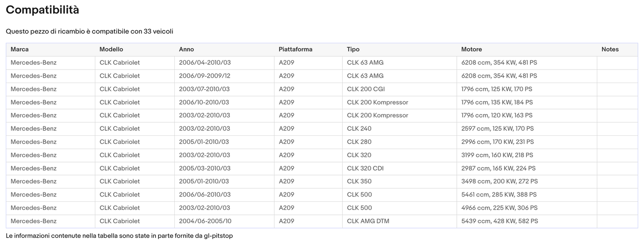The width and height of the screenshot is (644, 246).
Task: Click the Notes column header
Action: (610, 50)
